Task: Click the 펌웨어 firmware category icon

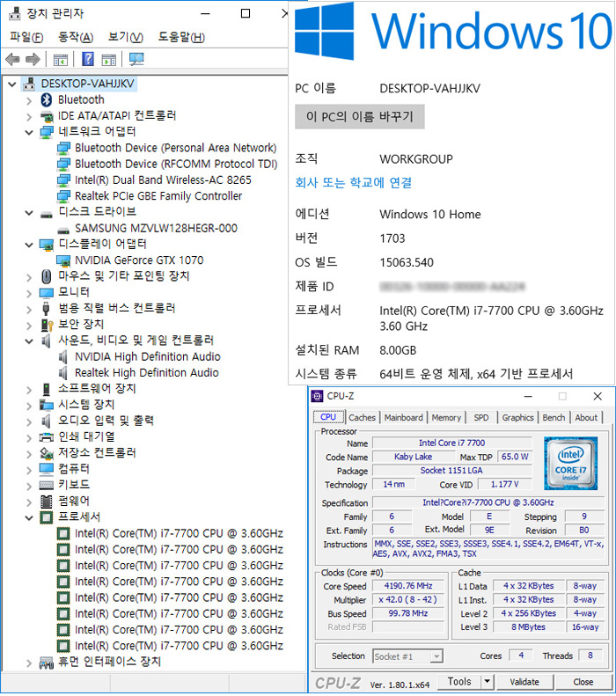Action: click(x=46, y=502)
